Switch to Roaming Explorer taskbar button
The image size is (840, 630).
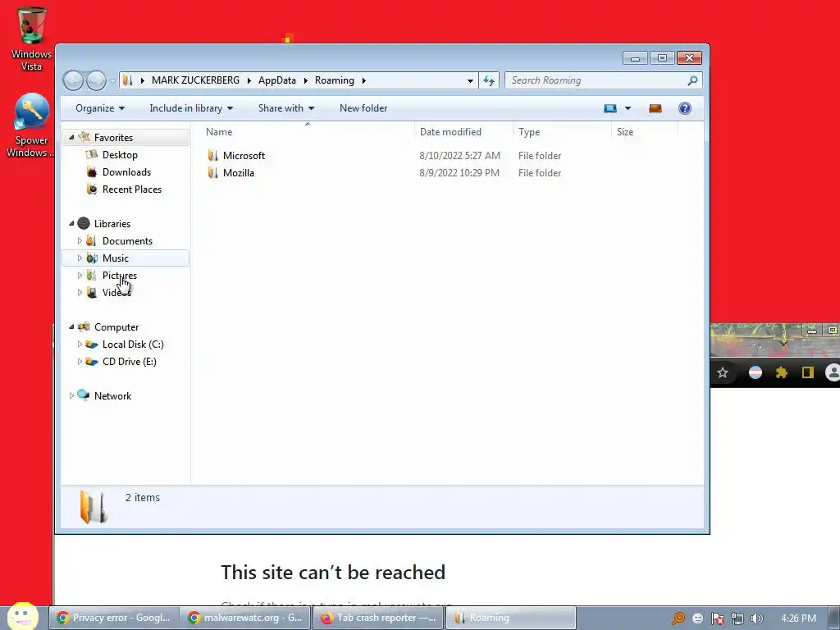pos(511,618)
